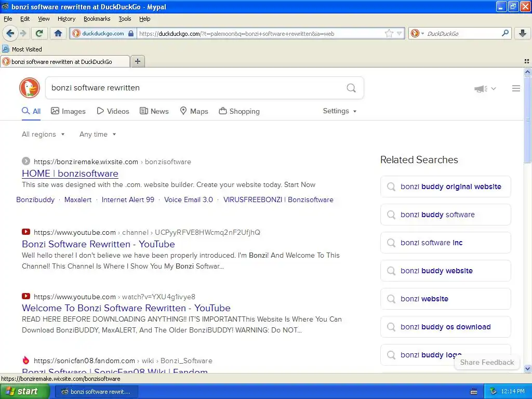Open the URL history dropdown arrow

tap(400, 34)
